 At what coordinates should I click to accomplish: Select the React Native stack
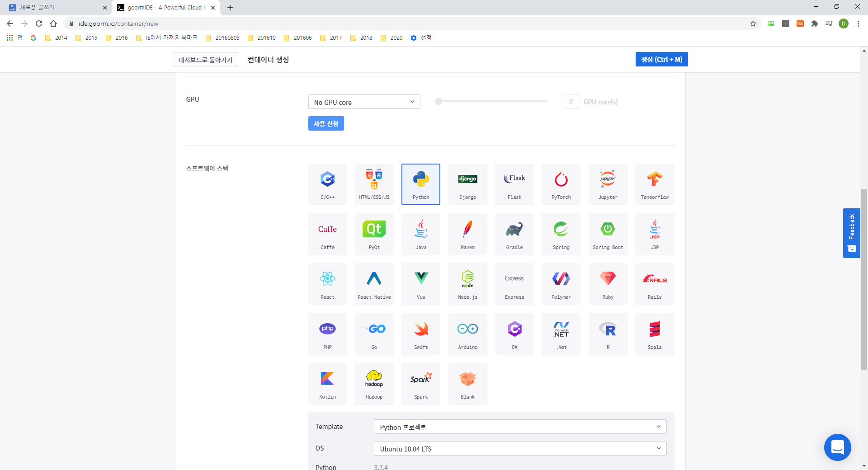pyautogui.click(x=374, y=284)
